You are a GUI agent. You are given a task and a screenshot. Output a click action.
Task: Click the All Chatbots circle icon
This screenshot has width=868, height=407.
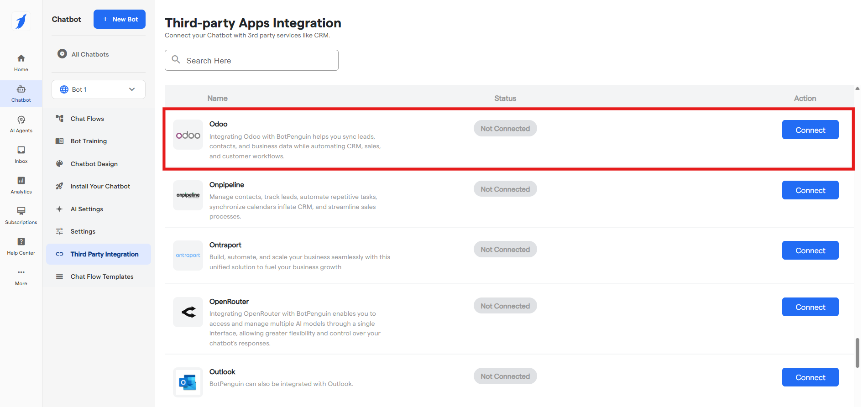pyautogui.click(x=62, y=54)
